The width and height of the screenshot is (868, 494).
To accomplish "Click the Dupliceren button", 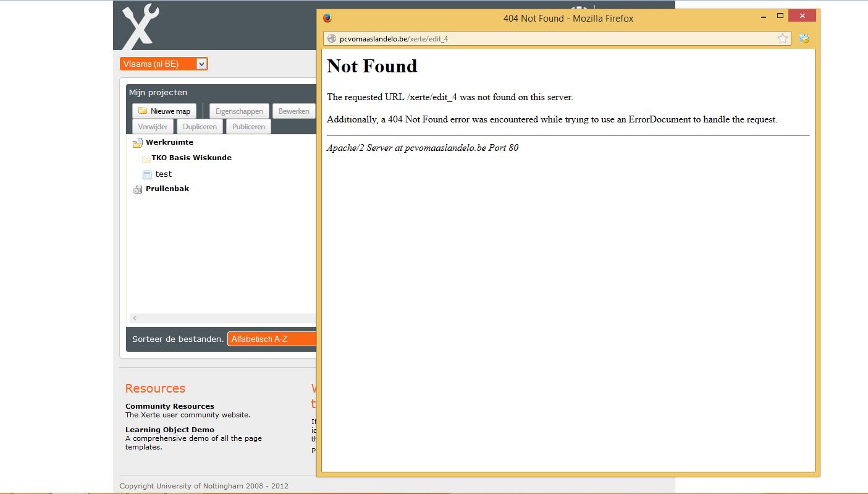I will pos(200,127).
